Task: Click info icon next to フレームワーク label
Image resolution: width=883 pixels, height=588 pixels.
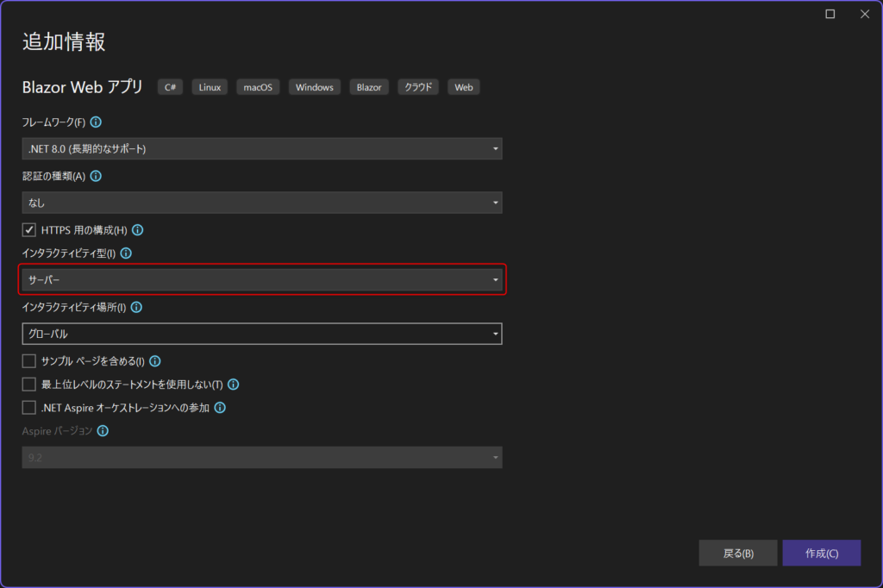Action: coord(96,122)
